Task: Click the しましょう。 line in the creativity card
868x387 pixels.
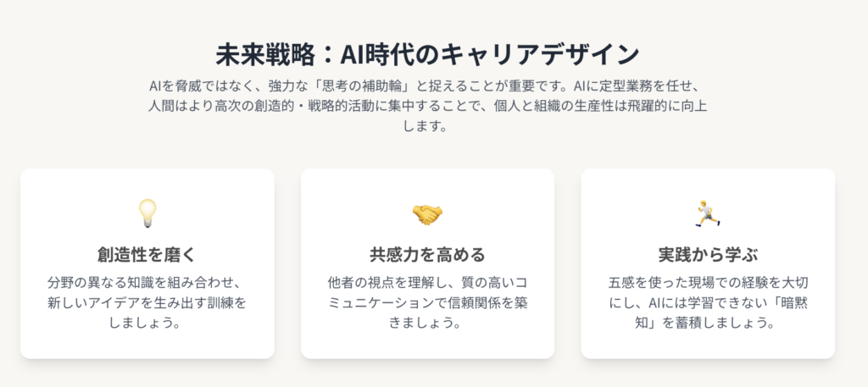Action: pos(147,323)
